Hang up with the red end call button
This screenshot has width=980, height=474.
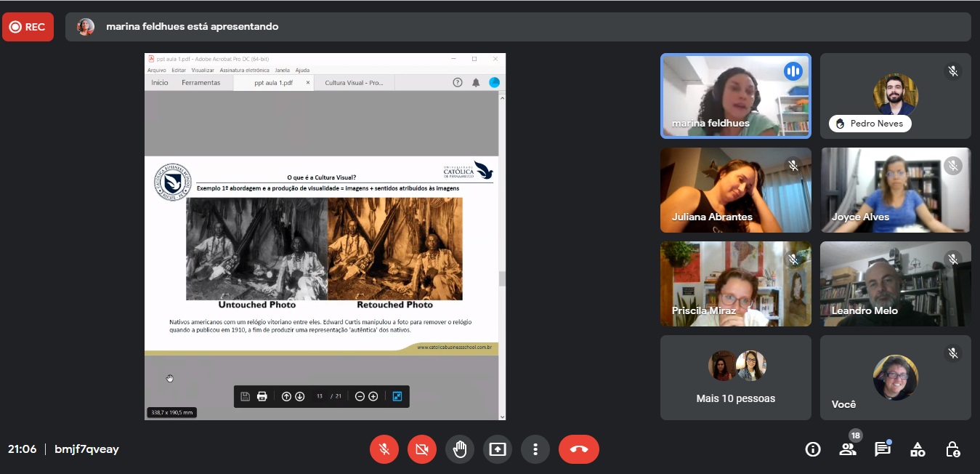point(579,449)
